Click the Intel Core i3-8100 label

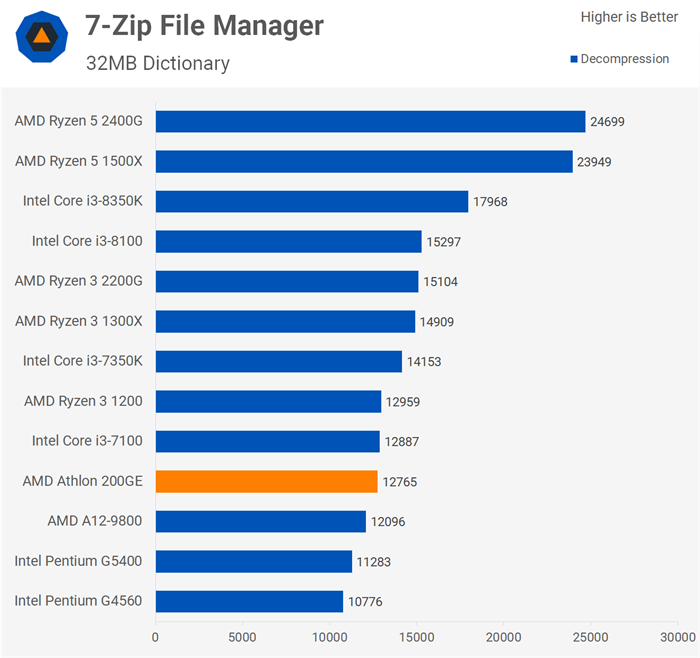pos(87,241)
